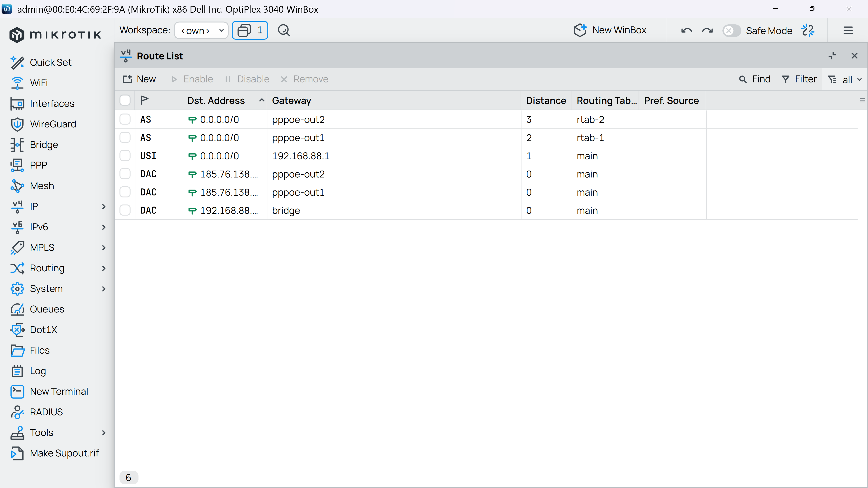
Task: Click the Disable button
Action: click(x=247, y=79)
